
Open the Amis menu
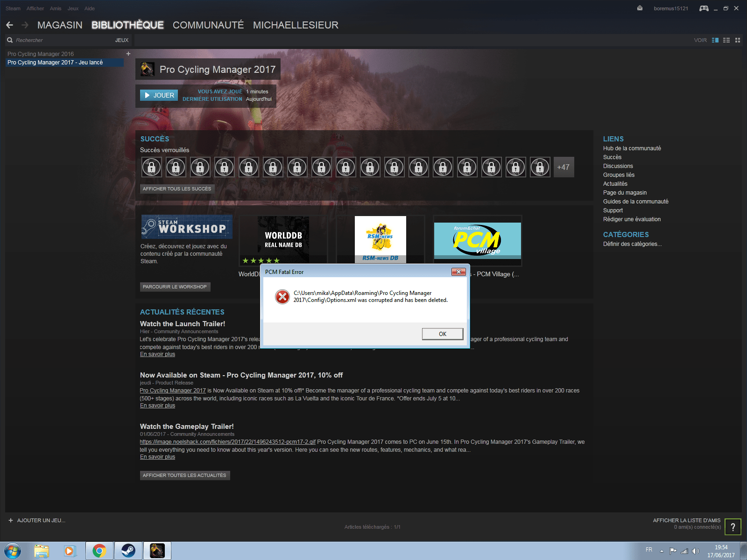click(x=56, y=8)
